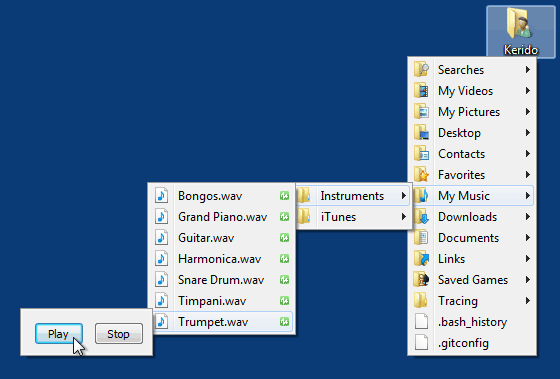Click the Desktop folder icon

tap(421, 133)
